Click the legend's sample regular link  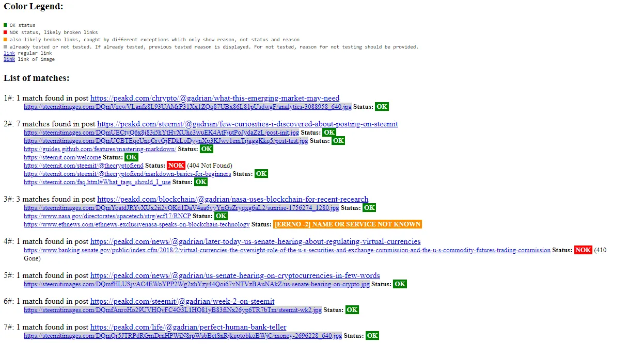9,53
